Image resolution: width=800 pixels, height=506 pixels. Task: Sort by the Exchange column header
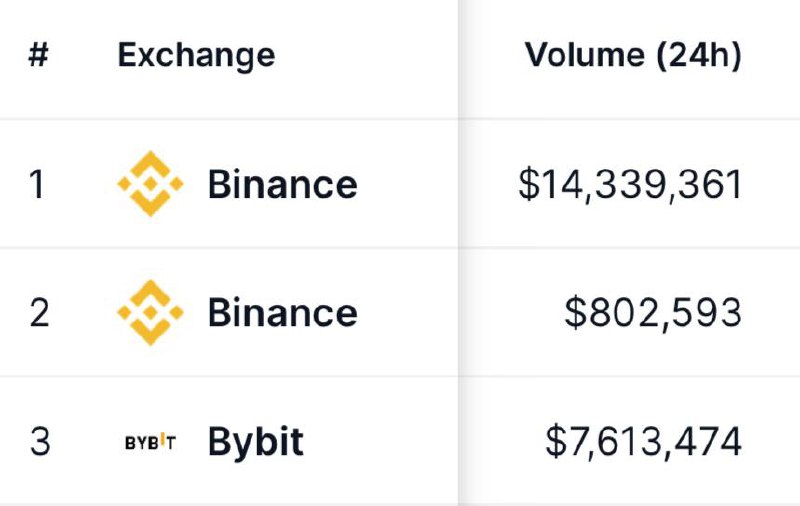pyautogui.click(x=196, y=56)
